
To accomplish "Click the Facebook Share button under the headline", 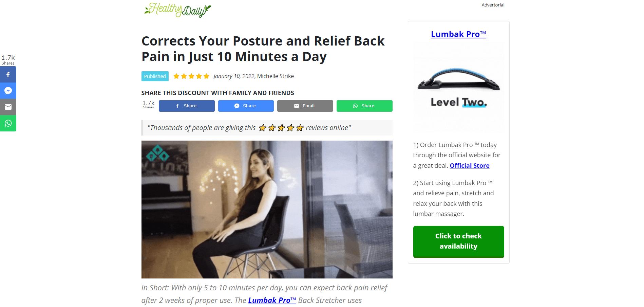I will point(187,106).
